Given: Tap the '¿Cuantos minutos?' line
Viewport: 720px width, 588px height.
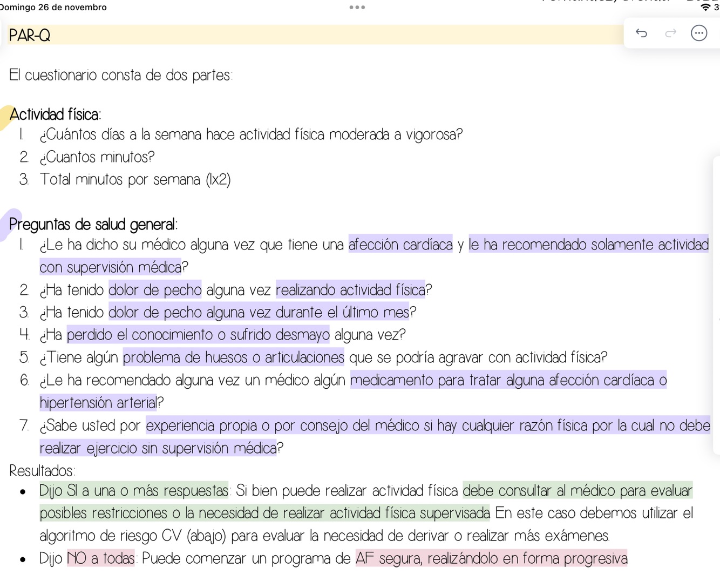Looking at the screenshot, I should pyautogui.click(x=97, y=157).
